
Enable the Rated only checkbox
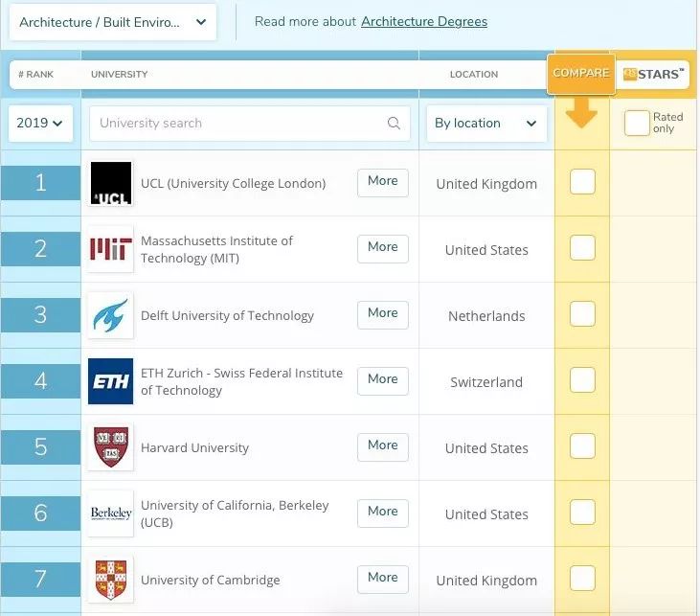click(637, 123)
